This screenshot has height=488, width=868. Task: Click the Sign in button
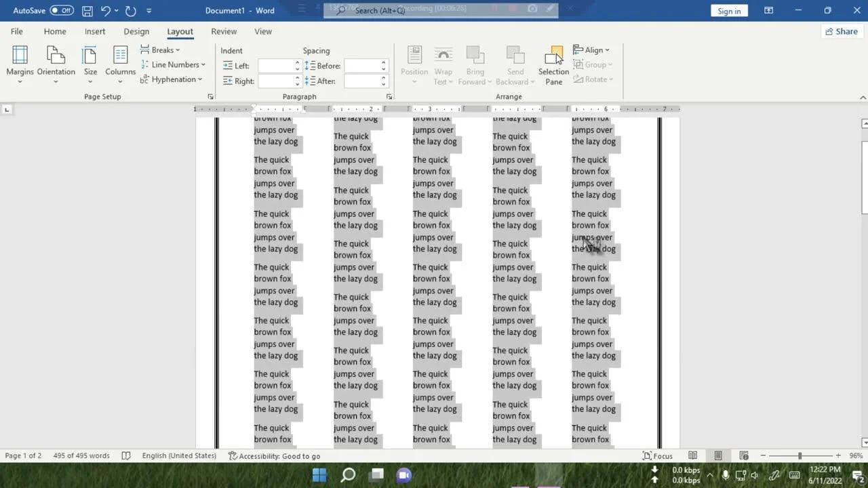pyautogui.click(x=729, y=11)
